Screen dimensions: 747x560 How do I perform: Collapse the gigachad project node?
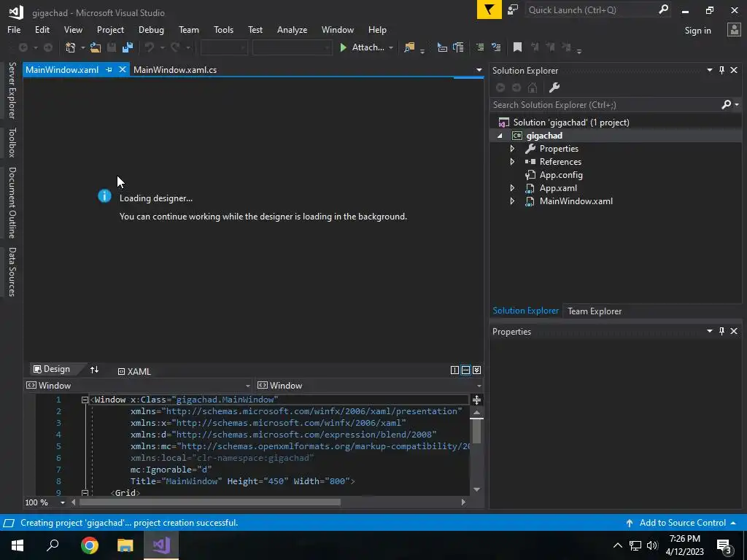coord(500,136)
